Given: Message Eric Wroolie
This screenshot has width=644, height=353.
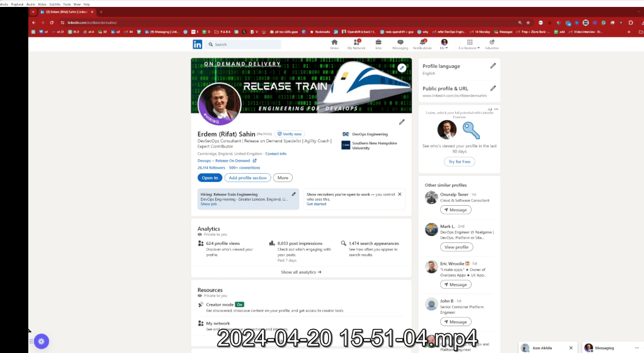Looking at the screenshot, I should [456, 284].
